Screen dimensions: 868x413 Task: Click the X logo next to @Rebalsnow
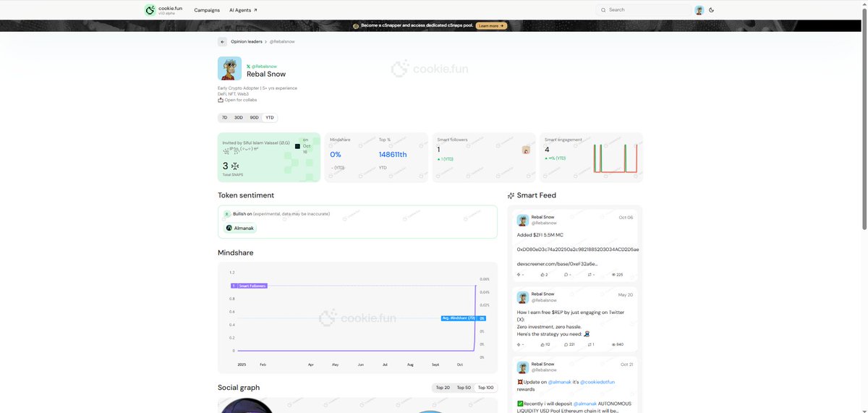coord(248,66)
